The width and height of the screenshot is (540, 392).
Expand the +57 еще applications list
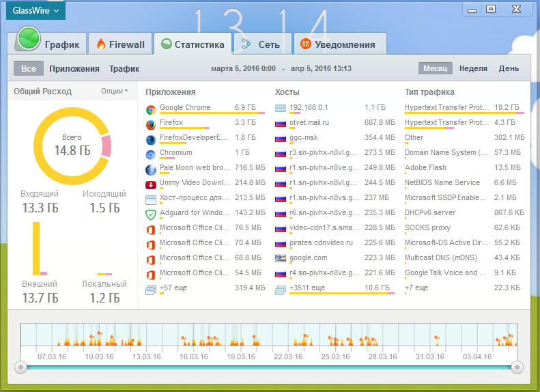tap(173, 288)
